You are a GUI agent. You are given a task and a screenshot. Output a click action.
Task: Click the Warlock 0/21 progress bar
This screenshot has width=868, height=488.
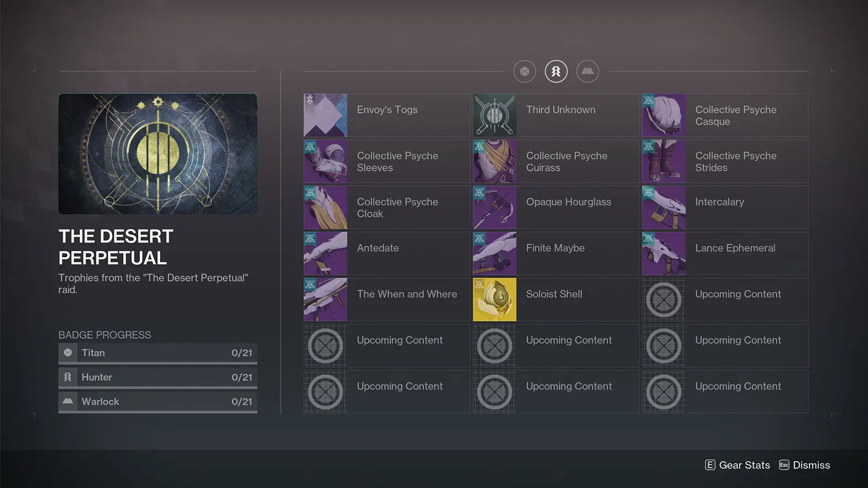click(x=158, y=402)
